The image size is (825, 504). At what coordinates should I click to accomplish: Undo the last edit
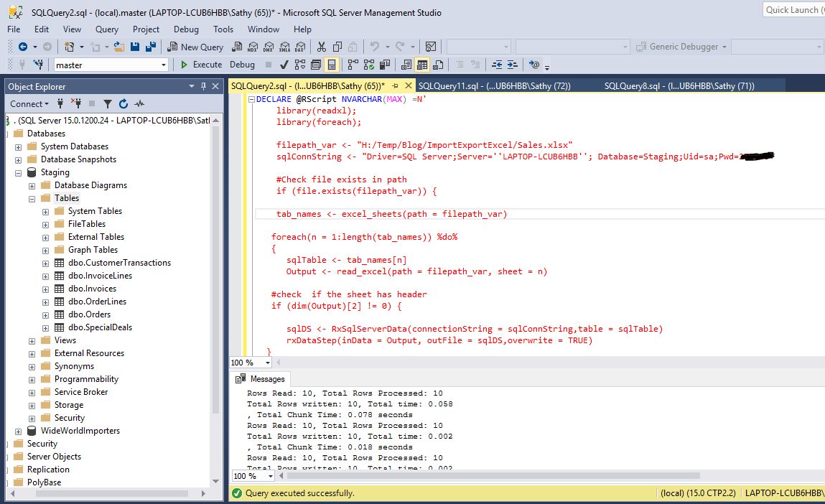(x=374, y=47)
